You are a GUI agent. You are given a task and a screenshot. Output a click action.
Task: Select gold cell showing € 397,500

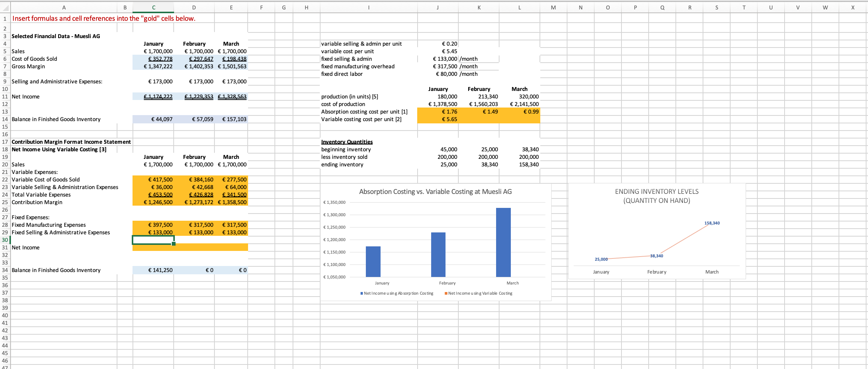click(153, 225)
